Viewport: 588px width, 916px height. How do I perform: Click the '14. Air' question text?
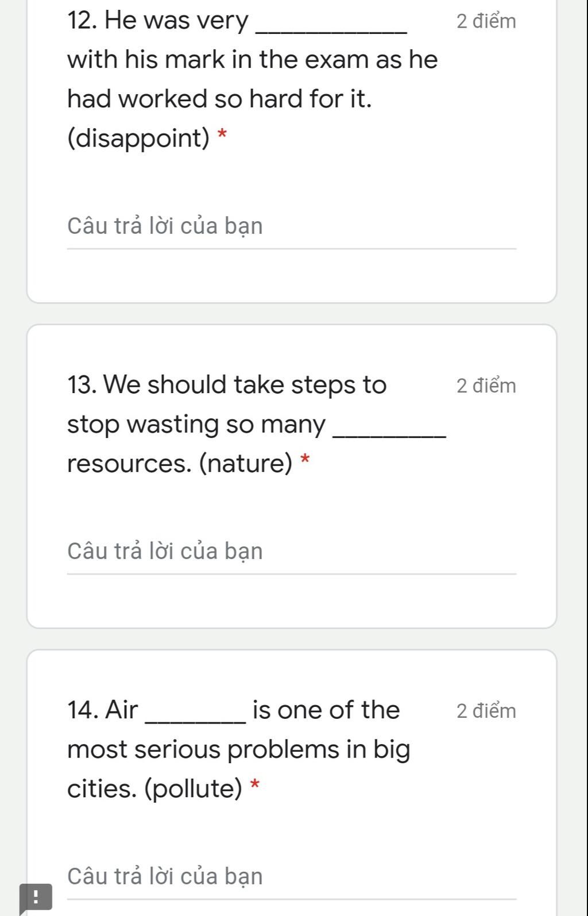click(x=103, y=710)
